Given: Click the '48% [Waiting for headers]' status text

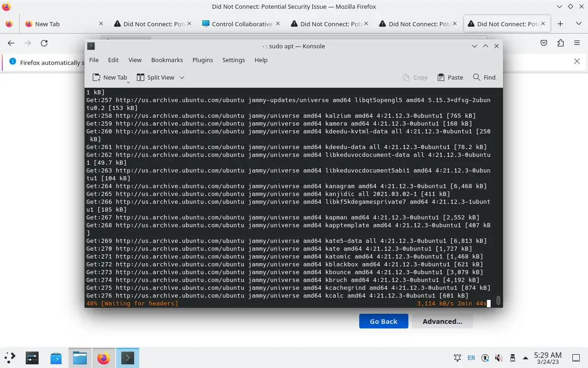Looking at the screenshot, I should click(x=132, y=304).
